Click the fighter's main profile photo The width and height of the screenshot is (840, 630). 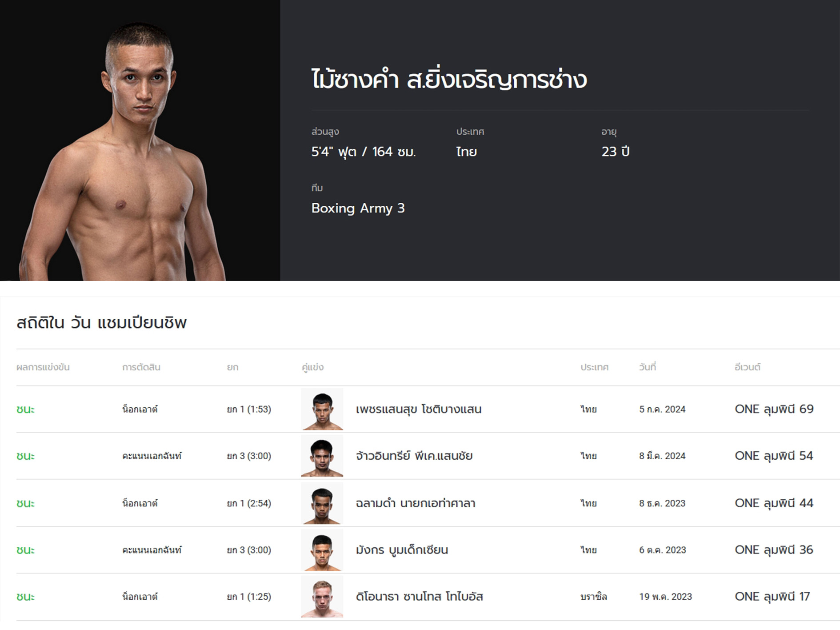click(x=140, y=140)
